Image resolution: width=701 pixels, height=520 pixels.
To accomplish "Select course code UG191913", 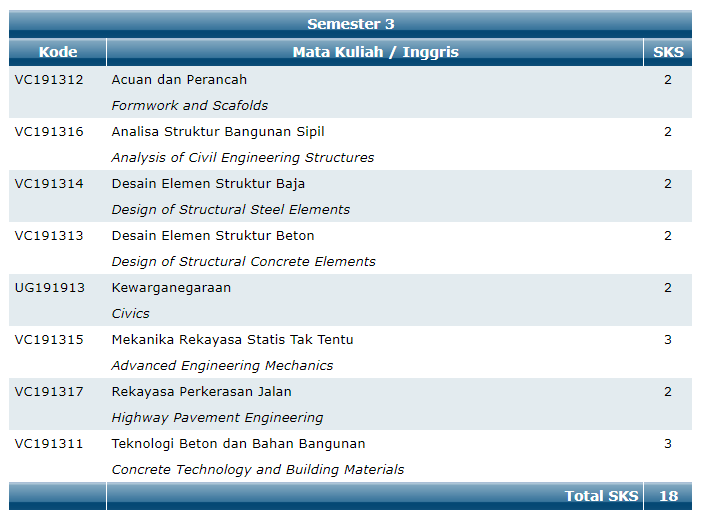I will click(x=49, y=288).
